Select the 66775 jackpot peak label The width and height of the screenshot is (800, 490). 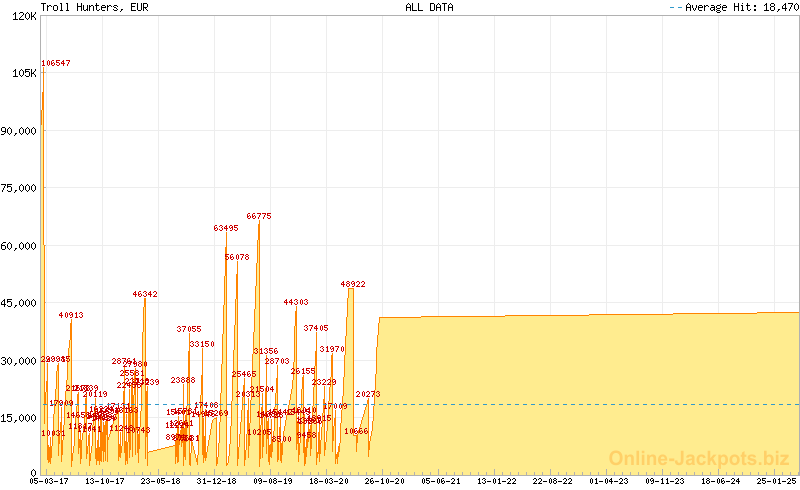[x=259, y=216]
